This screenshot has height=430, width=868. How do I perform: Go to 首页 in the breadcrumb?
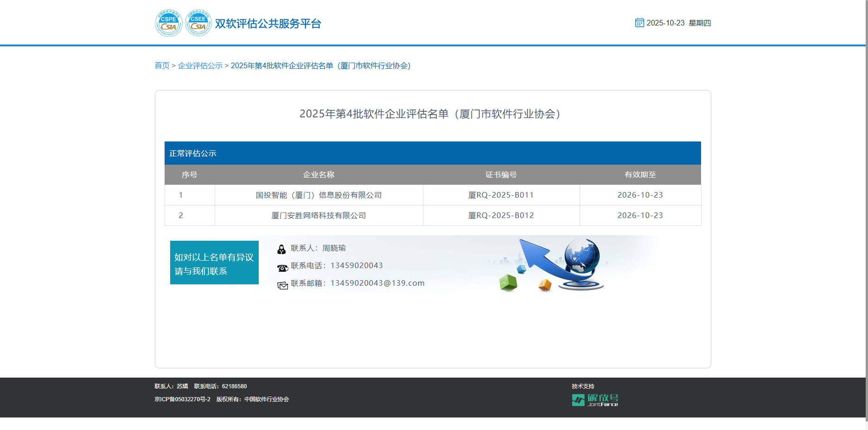162,66
